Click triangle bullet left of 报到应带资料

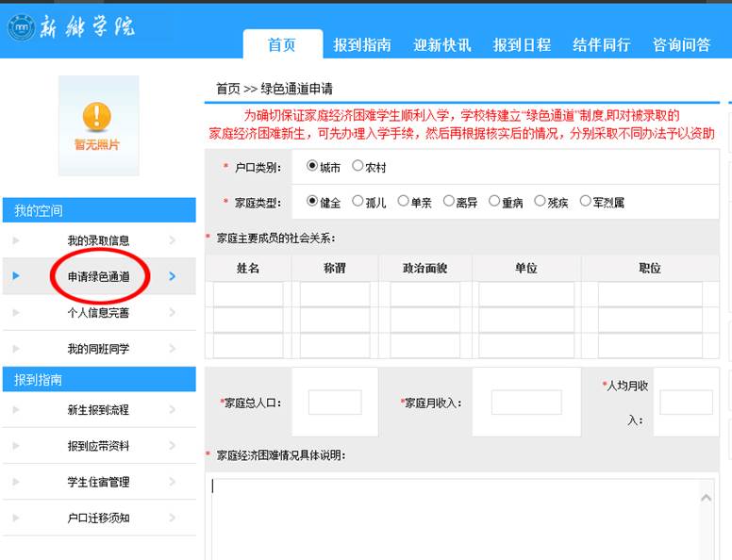point(16,445)
